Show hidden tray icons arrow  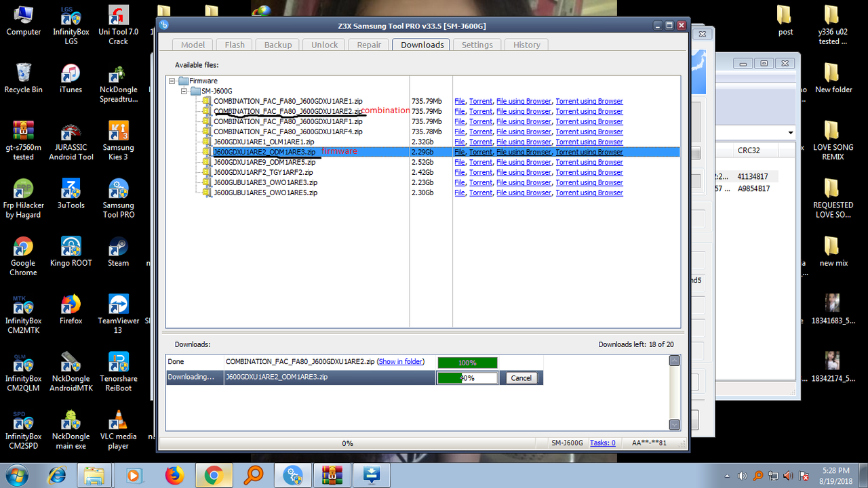[726, 476]
